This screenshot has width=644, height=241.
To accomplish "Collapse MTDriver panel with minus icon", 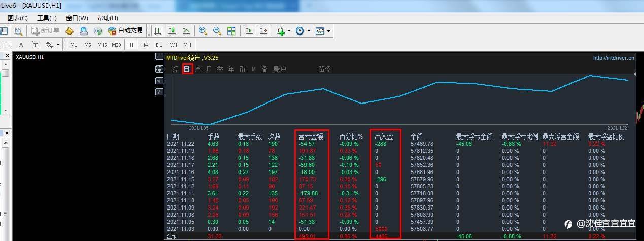I will (x=159, y=57).
